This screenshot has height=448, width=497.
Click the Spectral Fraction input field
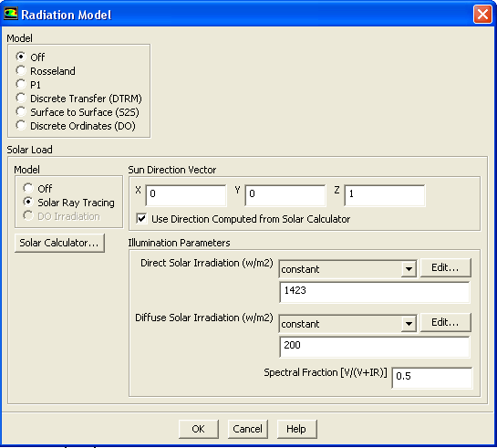431,378
